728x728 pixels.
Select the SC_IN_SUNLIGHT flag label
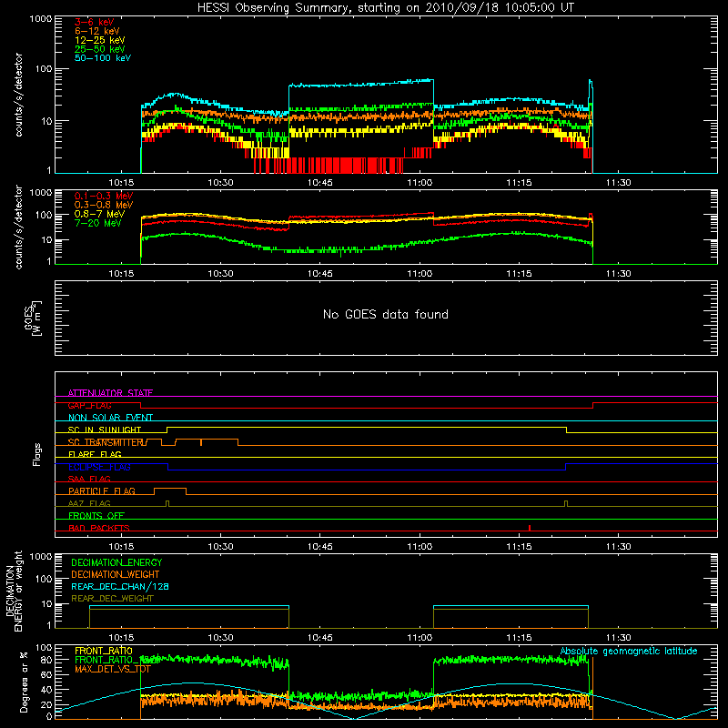(105, 430)
